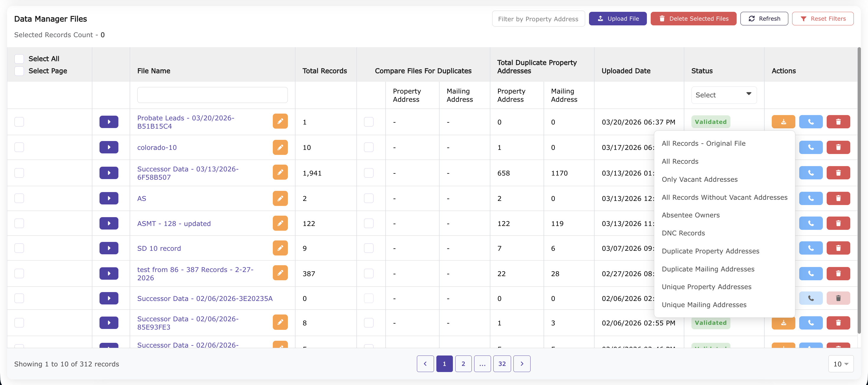The width and height of the screenshot is (868, 385).
Task: Choose Only Vacant Addresses from the menu
Action: pos(699,179)
